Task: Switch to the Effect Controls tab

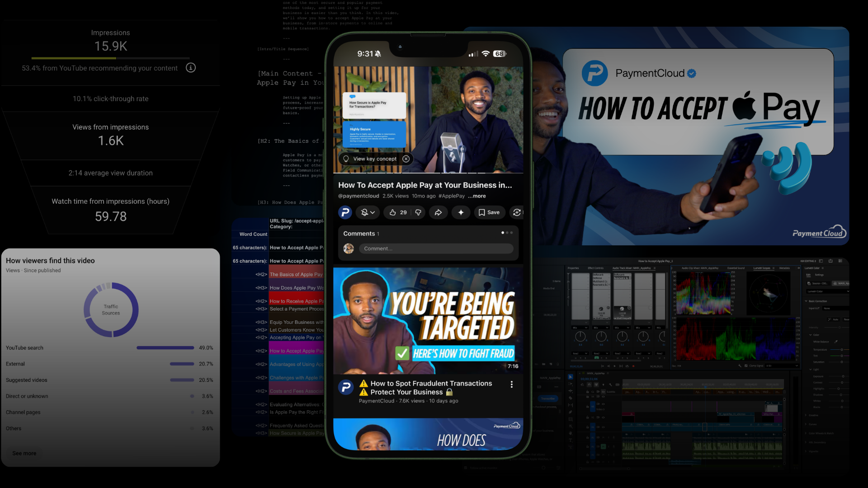Action: click(595, 268)
